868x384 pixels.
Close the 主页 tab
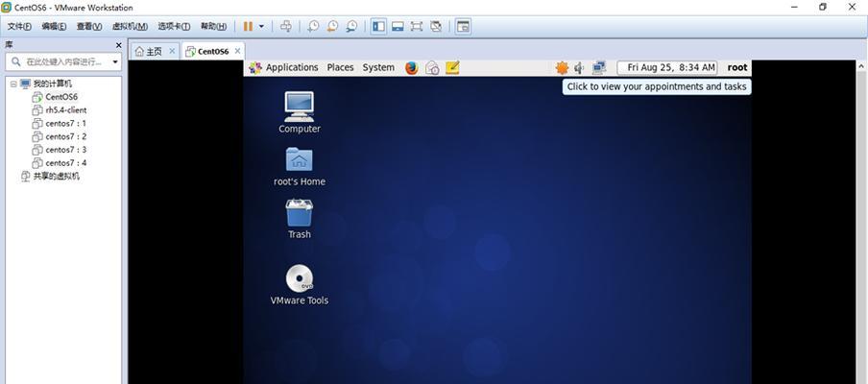[x=172, y=51]
